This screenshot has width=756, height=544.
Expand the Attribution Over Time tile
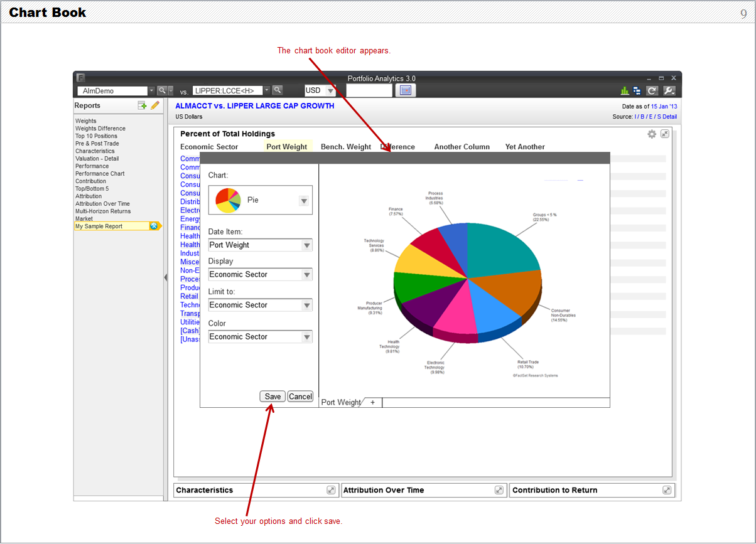pyautogui.click(x=499, y=490)
